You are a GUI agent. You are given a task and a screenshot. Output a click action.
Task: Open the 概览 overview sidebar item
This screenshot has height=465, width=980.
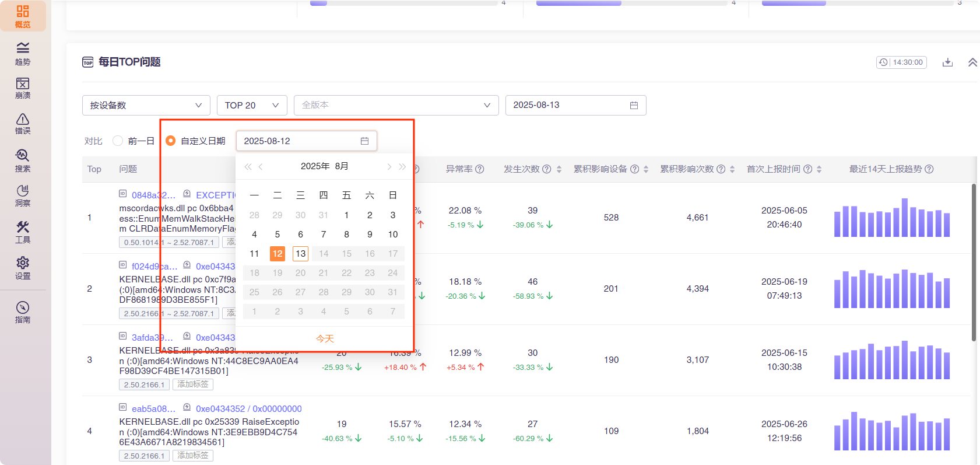point(23,16)
